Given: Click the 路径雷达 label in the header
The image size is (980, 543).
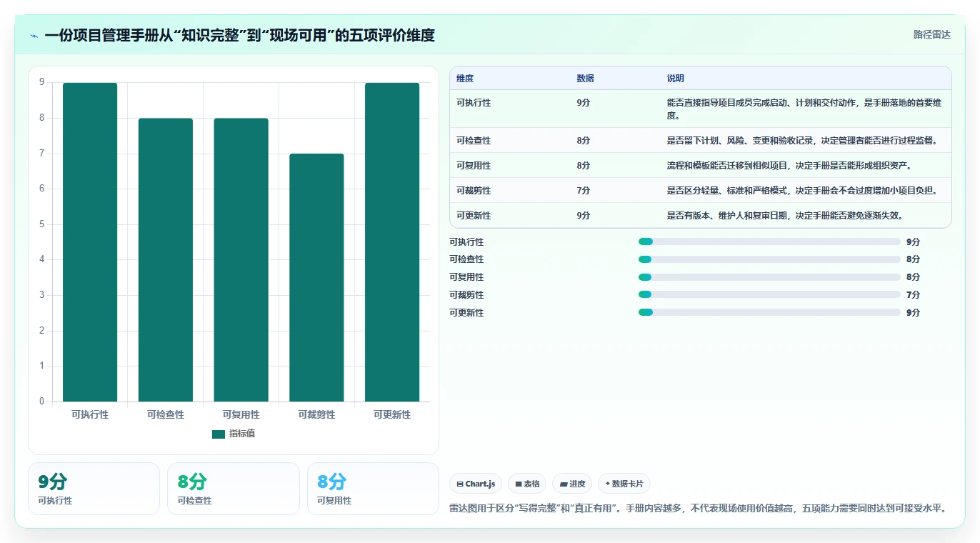Looking at the screenshot, I should pos(932,34).
